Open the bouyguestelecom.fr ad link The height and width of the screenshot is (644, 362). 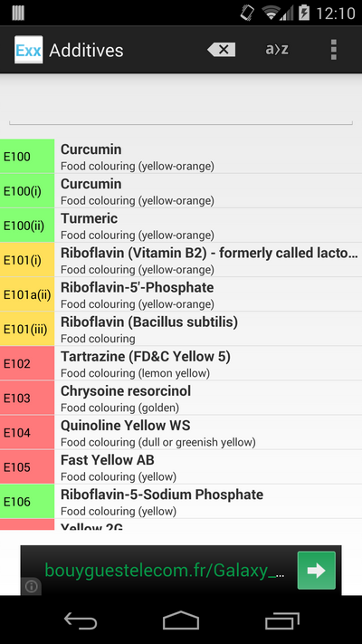tap(164, 571)
